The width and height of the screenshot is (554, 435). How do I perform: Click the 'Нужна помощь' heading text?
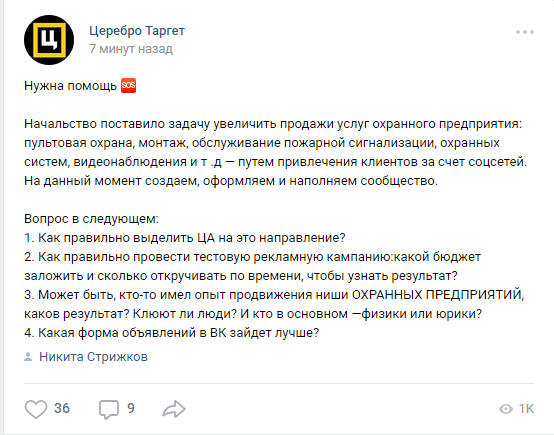70,86
